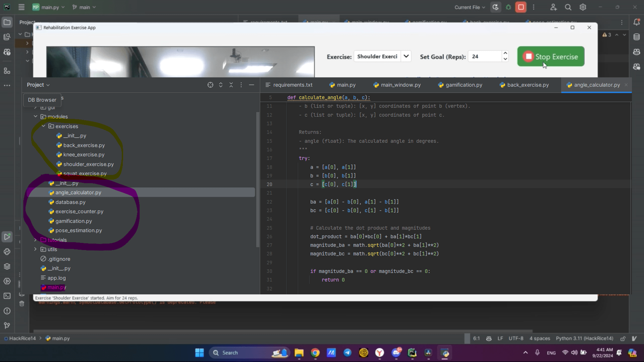Open the Python Packages layers icon
Screen dimensions: 644x362
(7, 266)
